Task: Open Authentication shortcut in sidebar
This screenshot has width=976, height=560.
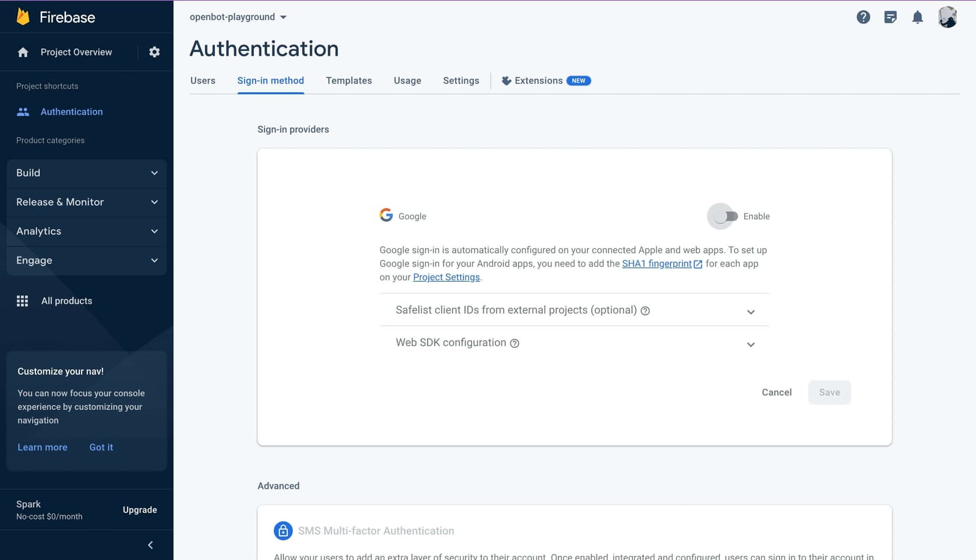Action: coord(71,112)
